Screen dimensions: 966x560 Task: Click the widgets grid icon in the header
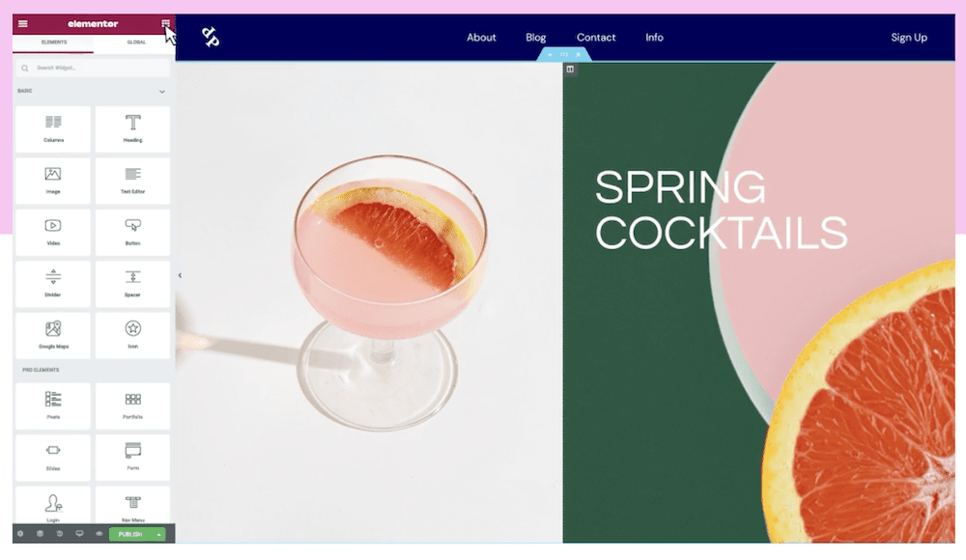pos(166,23)
